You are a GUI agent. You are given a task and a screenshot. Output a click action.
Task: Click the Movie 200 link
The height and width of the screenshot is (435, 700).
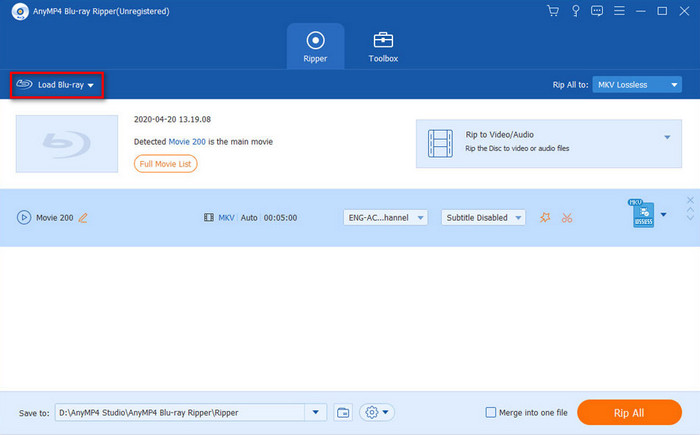[x=187, y=142]
